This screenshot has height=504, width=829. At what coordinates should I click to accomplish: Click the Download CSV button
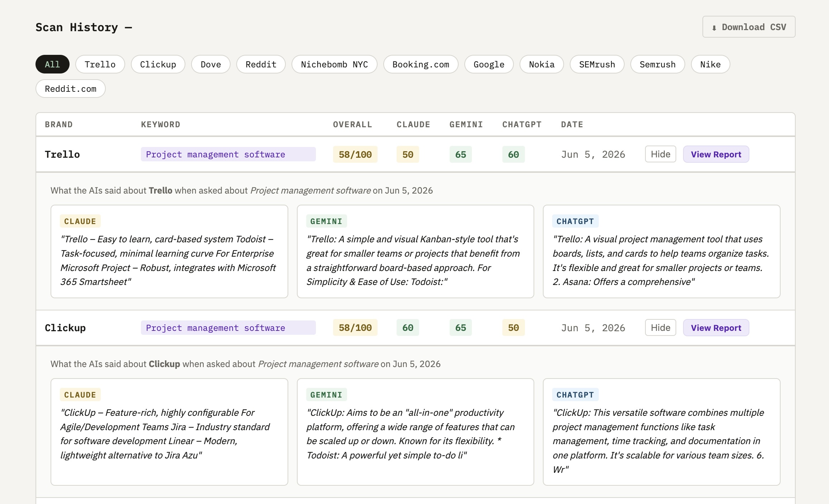[x=749, y=27]
